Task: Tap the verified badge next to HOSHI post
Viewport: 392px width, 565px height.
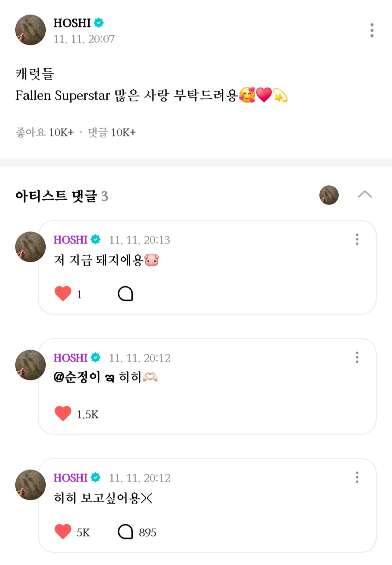Action: 99,23
